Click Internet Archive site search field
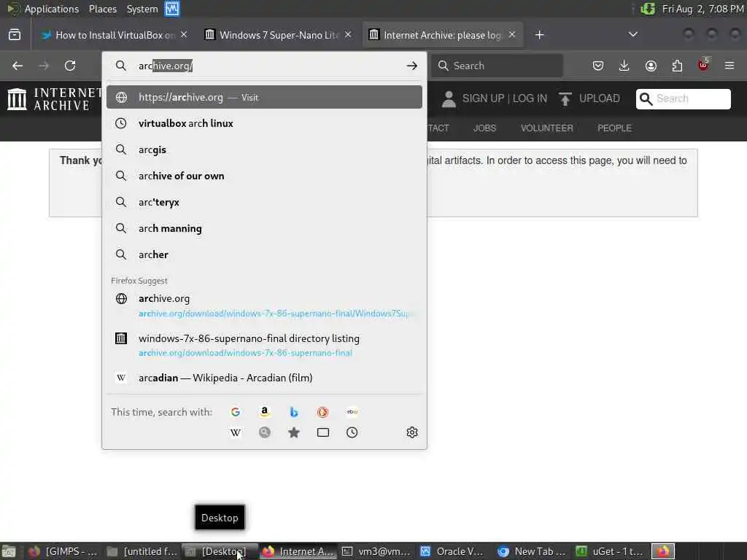The width and height of the screenshot is (747, 560). tap(683, 98)
